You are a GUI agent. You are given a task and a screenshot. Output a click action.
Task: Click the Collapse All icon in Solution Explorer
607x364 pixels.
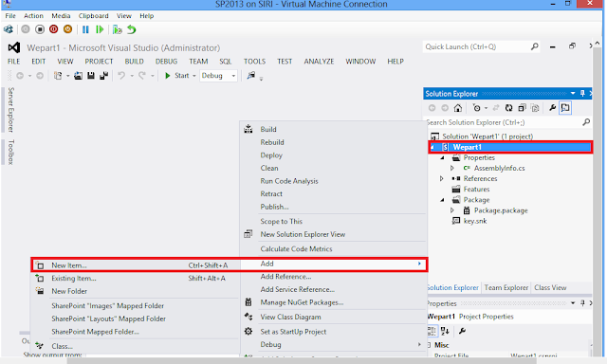(x=523, y=108)
